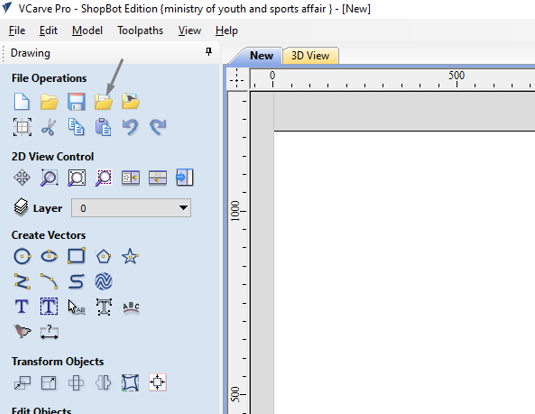The image size is (535, 414).
Task: Click the tile windows vertically icon
Action: click(131, 178)
